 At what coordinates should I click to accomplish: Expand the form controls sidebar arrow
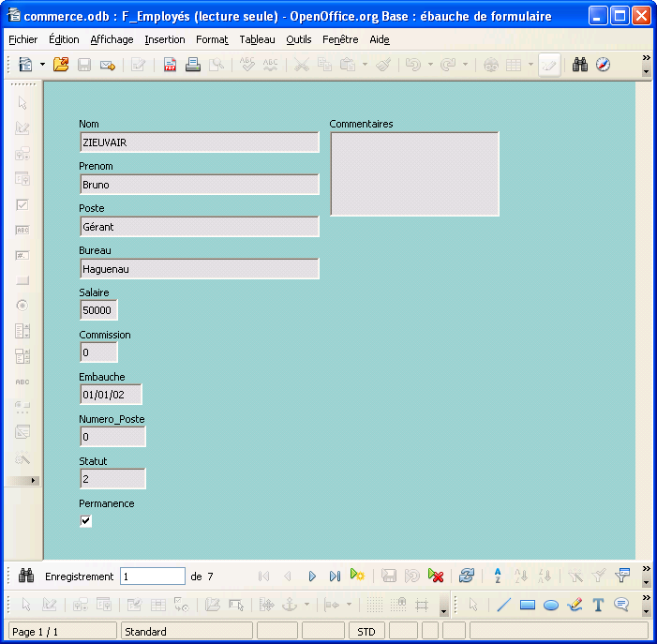click(x=35, y=480)
